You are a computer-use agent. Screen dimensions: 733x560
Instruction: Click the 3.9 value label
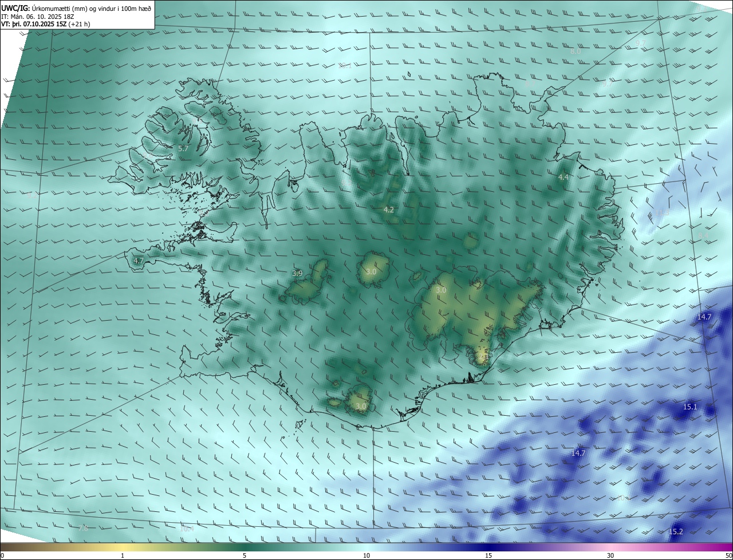[297, 273]
